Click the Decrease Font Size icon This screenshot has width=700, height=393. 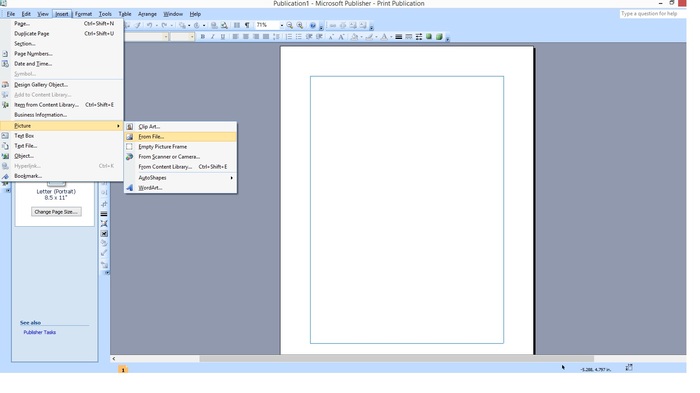(x=331, y=37)
